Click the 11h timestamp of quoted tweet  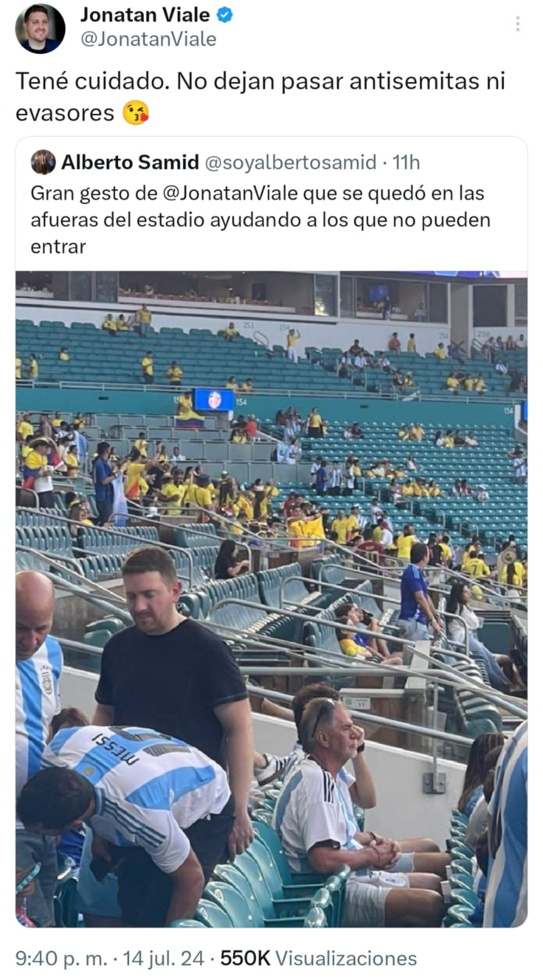coord(406,162)
